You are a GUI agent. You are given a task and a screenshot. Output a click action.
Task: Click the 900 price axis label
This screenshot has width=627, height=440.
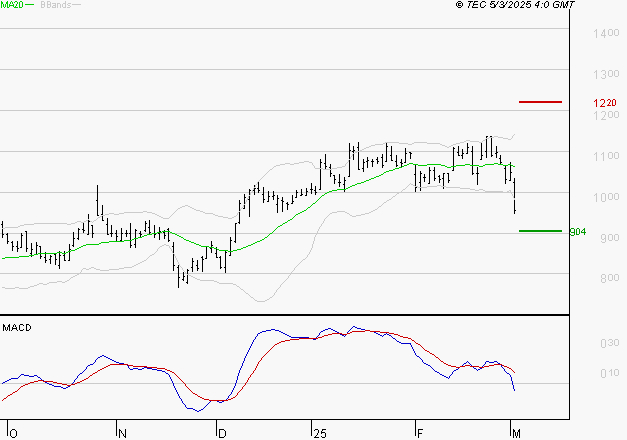pyautogui.click(x=610, y=238)
